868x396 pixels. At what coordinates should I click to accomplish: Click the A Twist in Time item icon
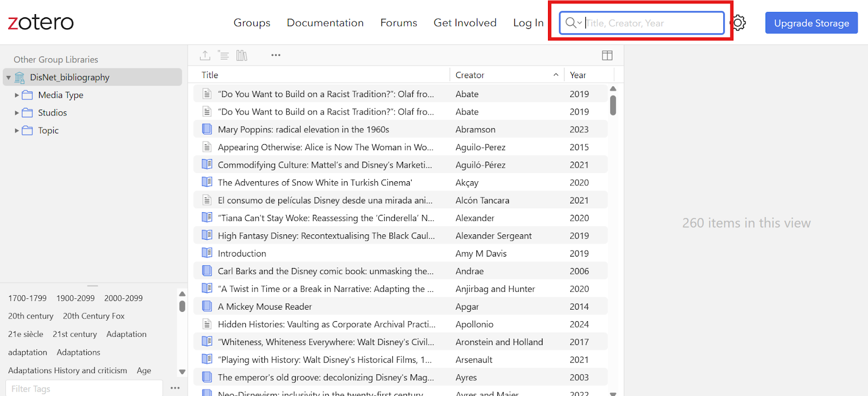click(207, 288)
